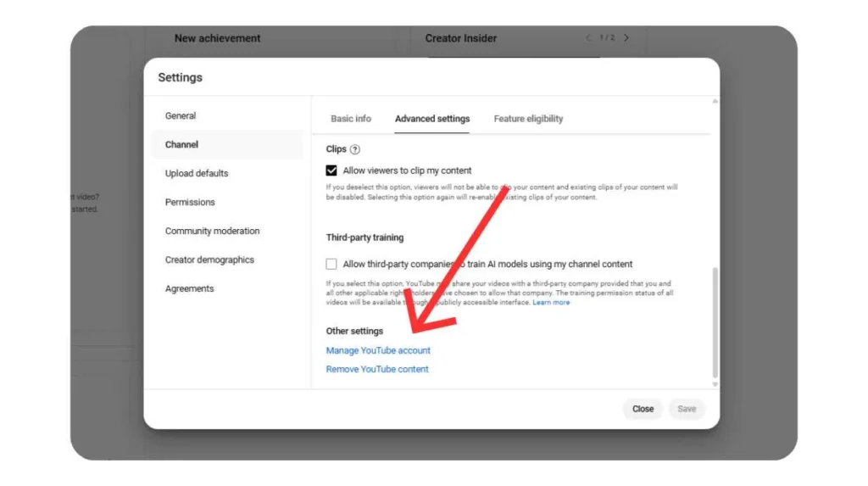Click Creator Insider heading in background
This screenshot has height=486, width=868.
pyautogui.click(x=460, y=38)
